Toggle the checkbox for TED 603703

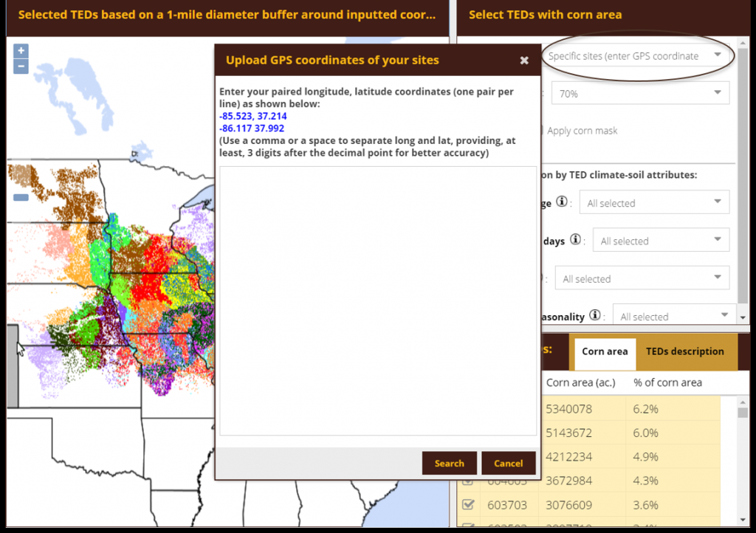467,505
